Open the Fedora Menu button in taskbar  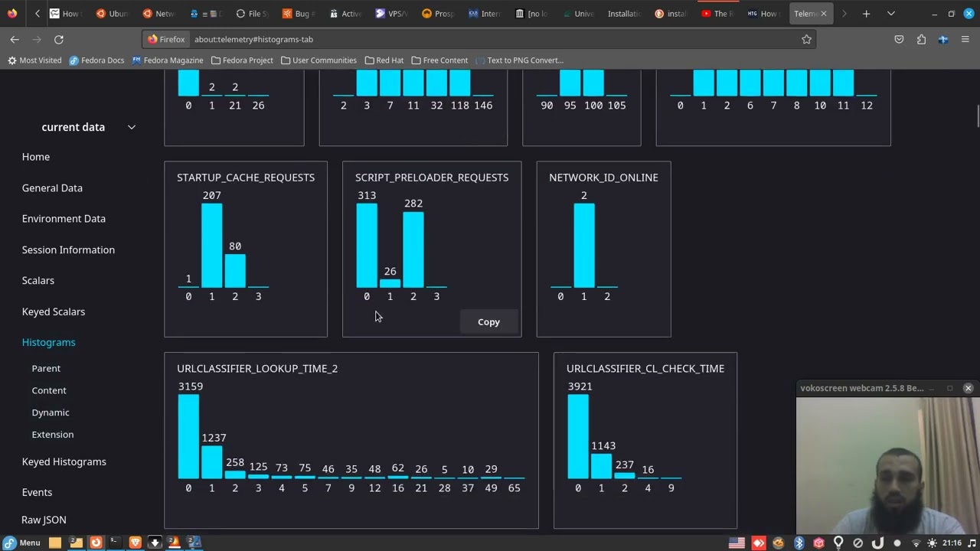pyautogui.click(x=21, y=543)
